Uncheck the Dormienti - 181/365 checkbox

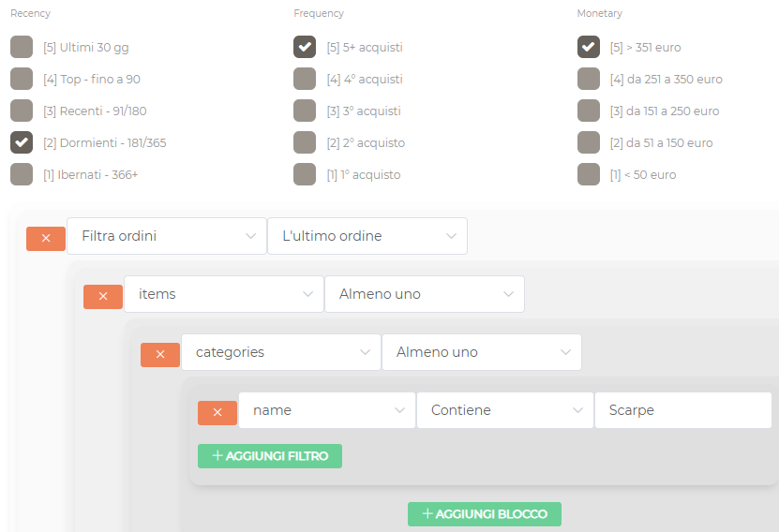[22, 143]
